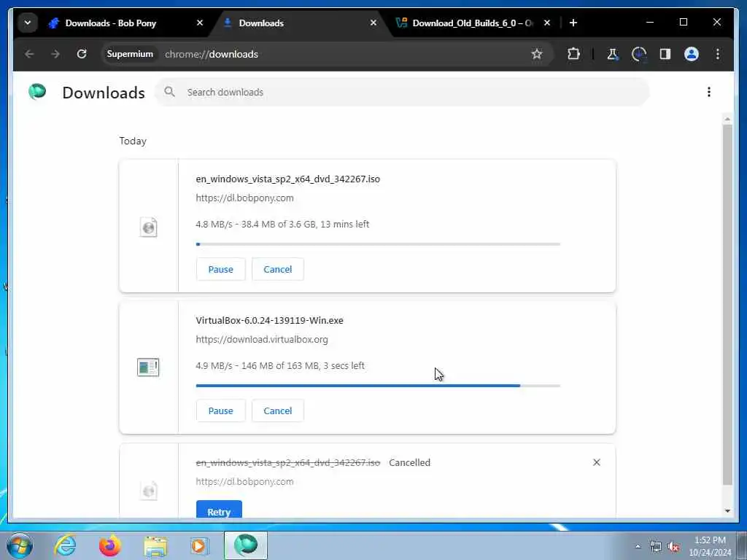The width and height of the screenshot is (747, 560).
Task: Remove the cancelled ISO entry with X
Action: click(597, 462)
